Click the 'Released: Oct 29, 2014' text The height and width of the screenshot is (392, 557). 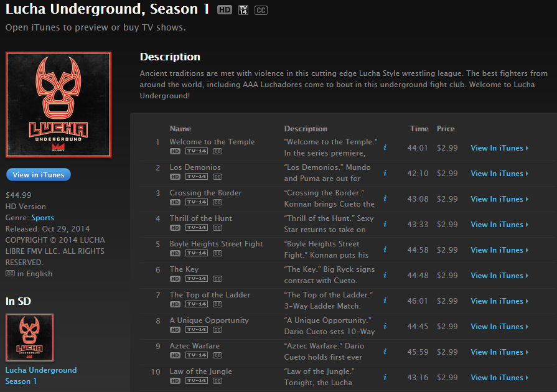(x=47, y=229)
